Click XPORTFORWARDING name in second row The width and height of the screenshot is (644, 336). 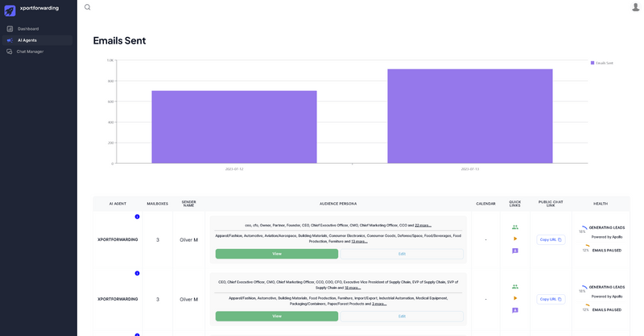click(118, 300)
